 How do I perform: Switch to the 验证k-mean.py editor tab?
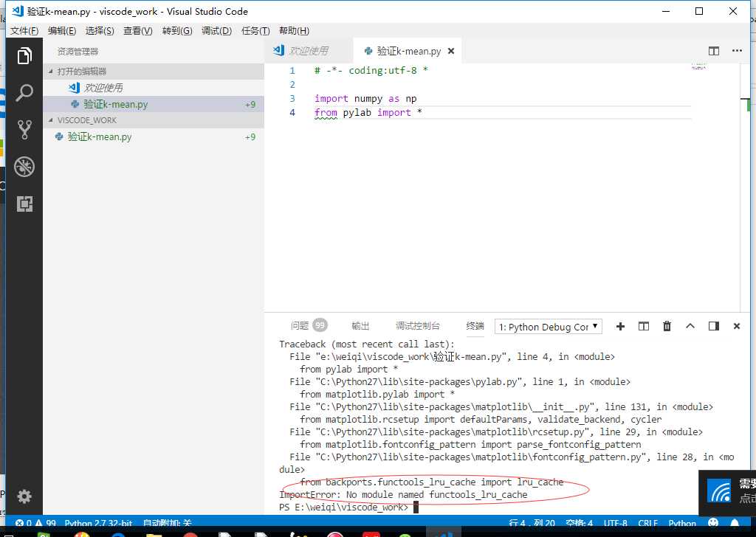coord(408,51)
